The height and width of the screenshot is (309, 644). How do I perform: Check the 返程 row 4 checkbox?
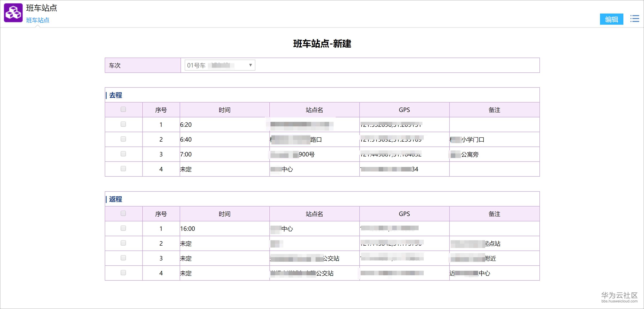[123, 273]
